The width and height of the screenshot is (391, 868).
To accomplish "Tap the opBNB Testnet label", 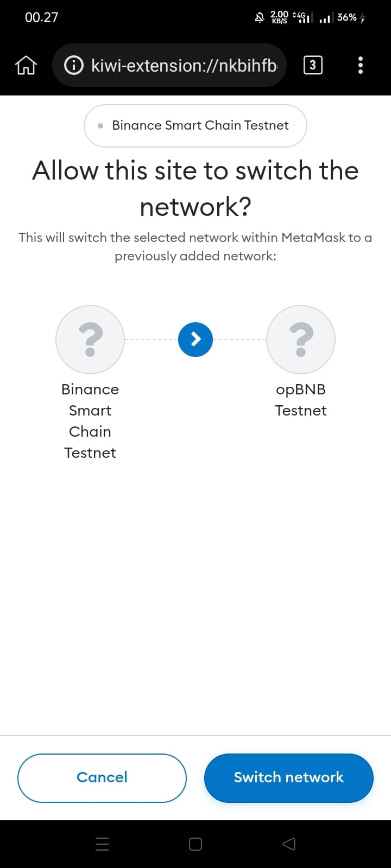I will pos(301,400).
